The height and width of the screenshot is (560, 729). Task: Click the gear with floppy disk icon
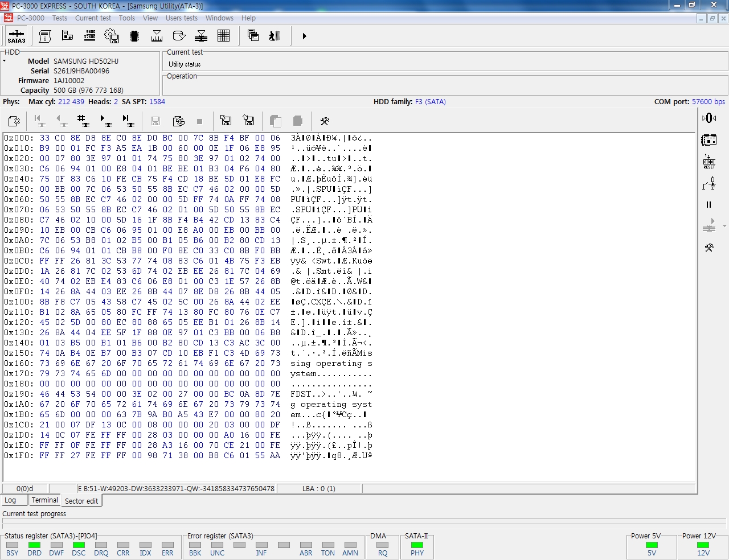click(112, 36)
